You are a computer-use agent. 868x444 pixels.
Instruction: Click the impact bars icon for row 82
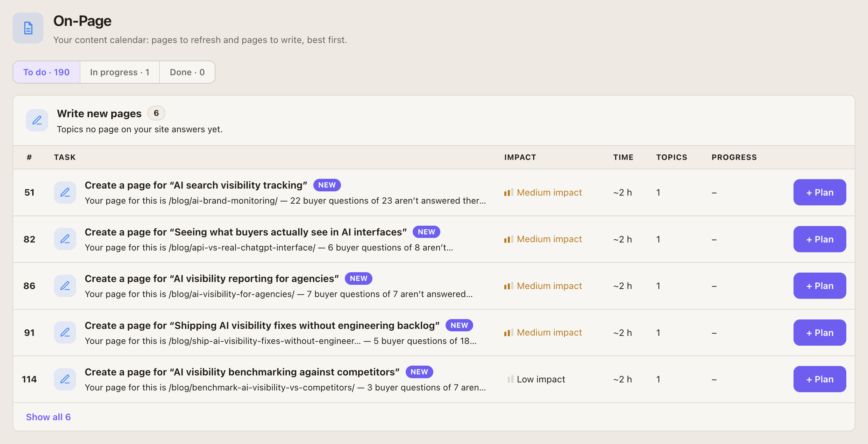point(508,239)
